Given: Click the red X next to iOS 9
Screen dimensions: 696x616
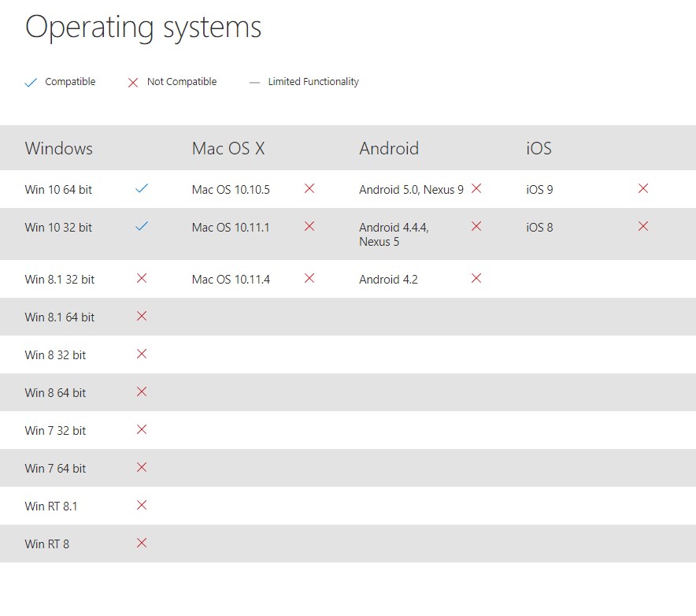Looking at the screenshot, I should [x=643, y=188].
